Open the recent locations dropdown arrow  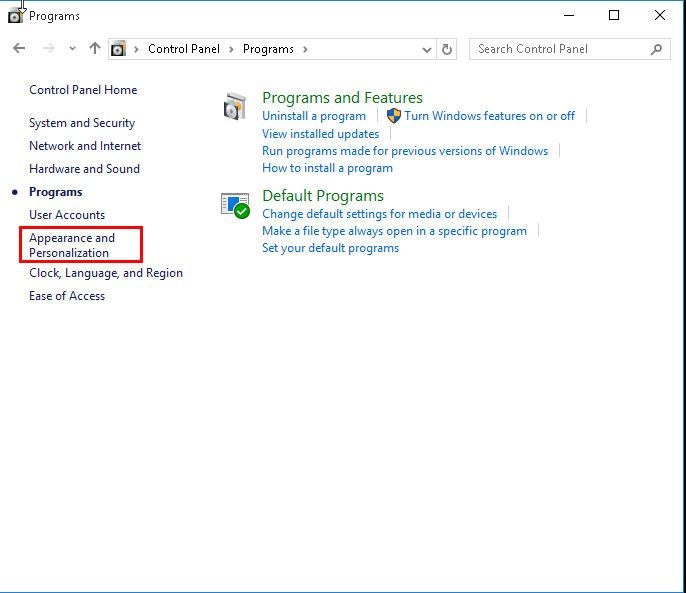(72, 49)
